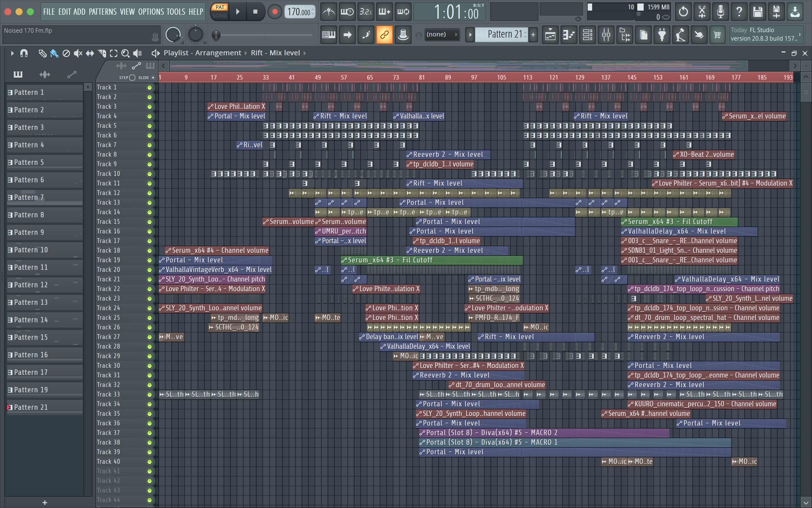Select Pattern 12 in the picker
The width and height of the screenshot is (812, 508).
coord(45,285)
